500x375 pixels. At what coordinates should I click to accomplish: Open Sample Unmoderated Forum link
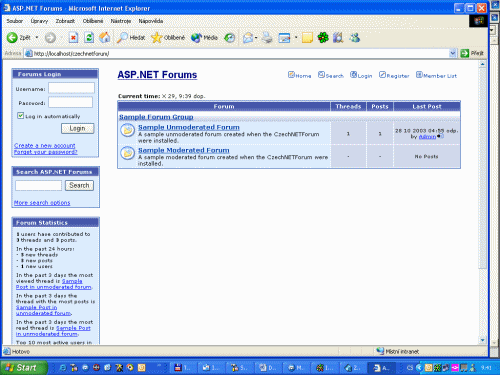point(189,127)
